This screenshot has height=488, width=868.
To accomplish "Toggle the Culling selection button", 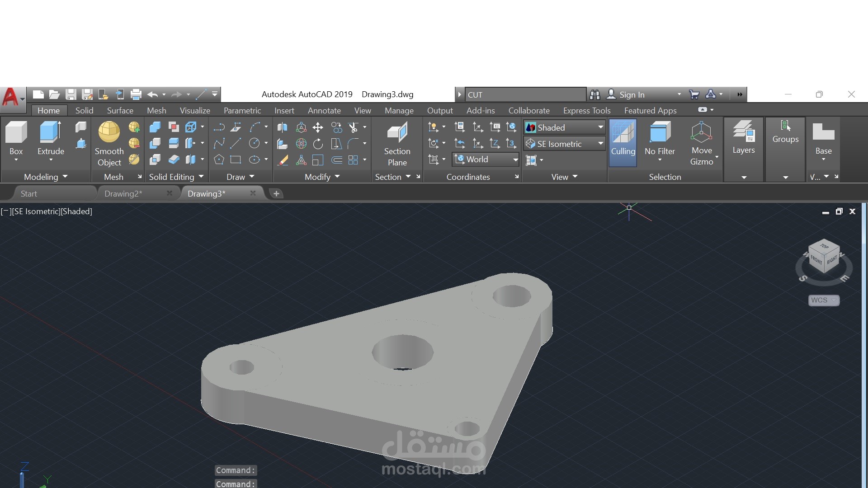I will coord(623,143).
